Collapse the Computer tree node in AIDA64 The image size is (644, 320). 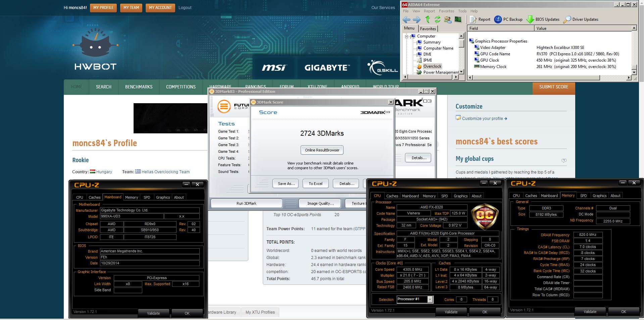pos(406,36)
